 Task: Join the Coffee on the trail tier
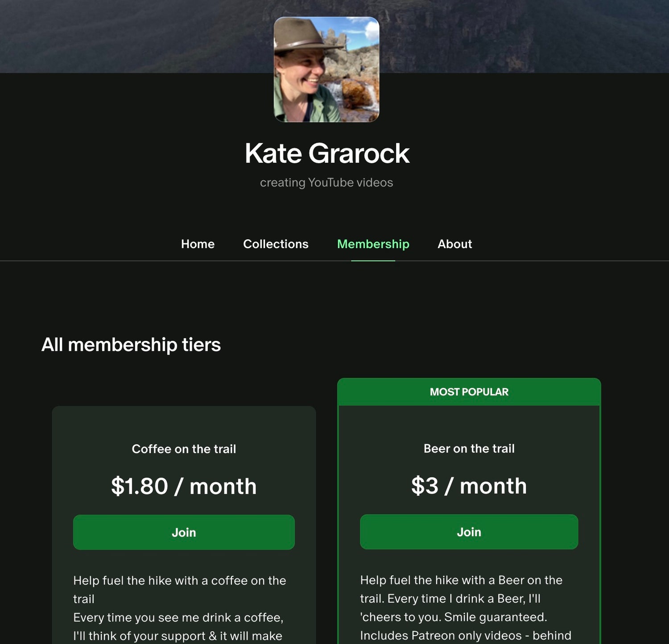coord(184,532)
